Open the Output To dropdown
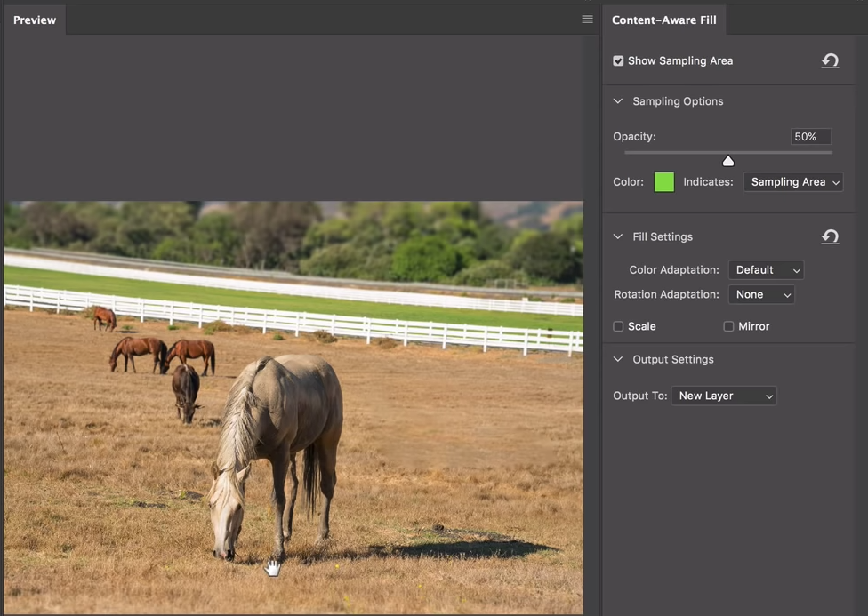 [723, 396]
